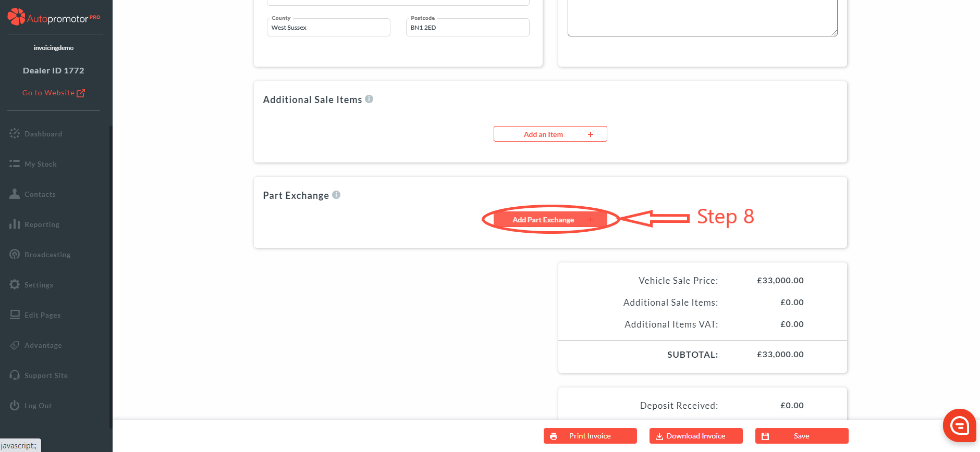Click the Advantage tag icon
980x452 pixels.
coord(15,345)
